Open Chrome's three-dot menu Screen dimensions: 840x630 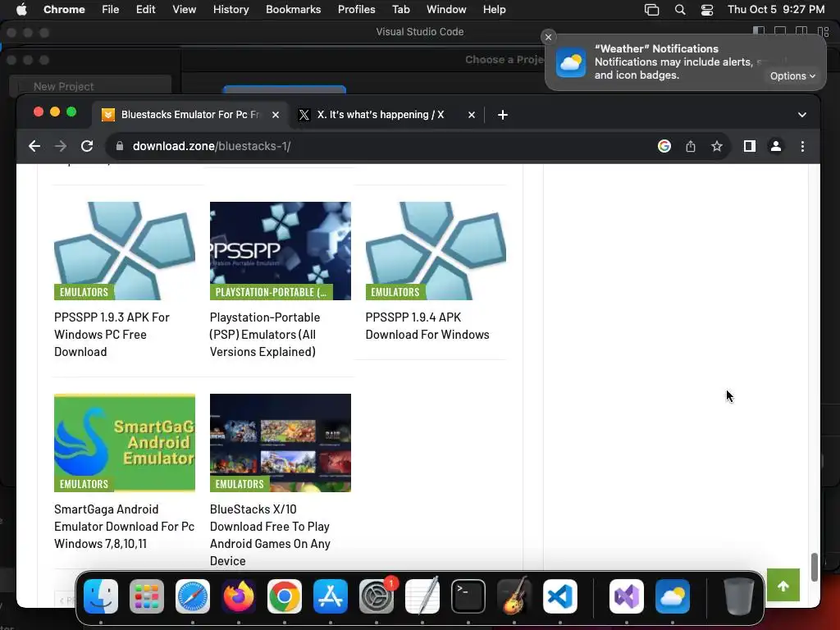coord(802,146)
